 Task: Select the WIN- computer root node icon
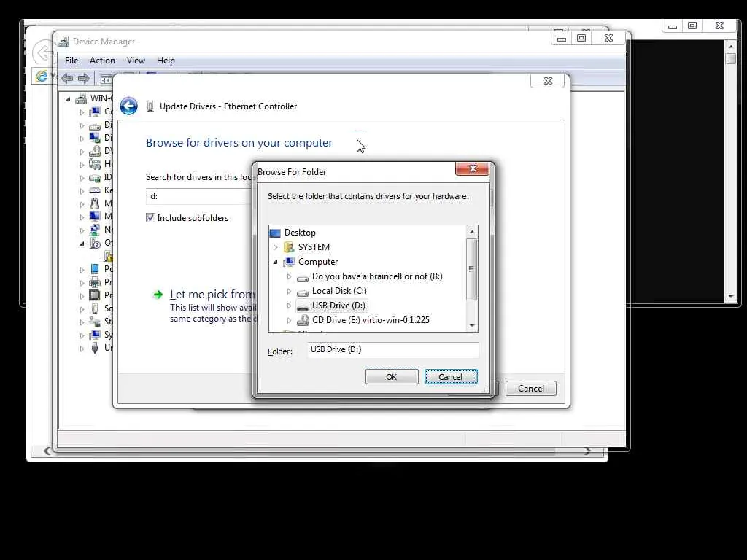(x=81, y=98)
